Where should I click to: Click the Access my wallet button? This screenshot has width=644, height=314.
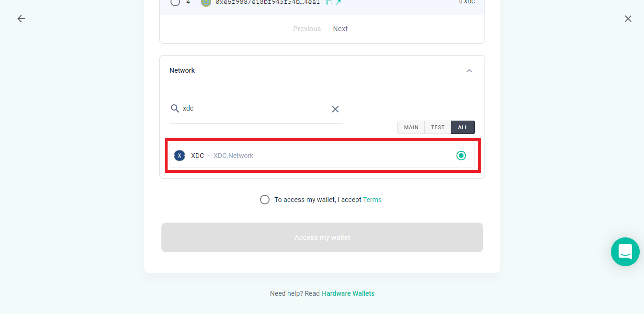tap(322, 237)
